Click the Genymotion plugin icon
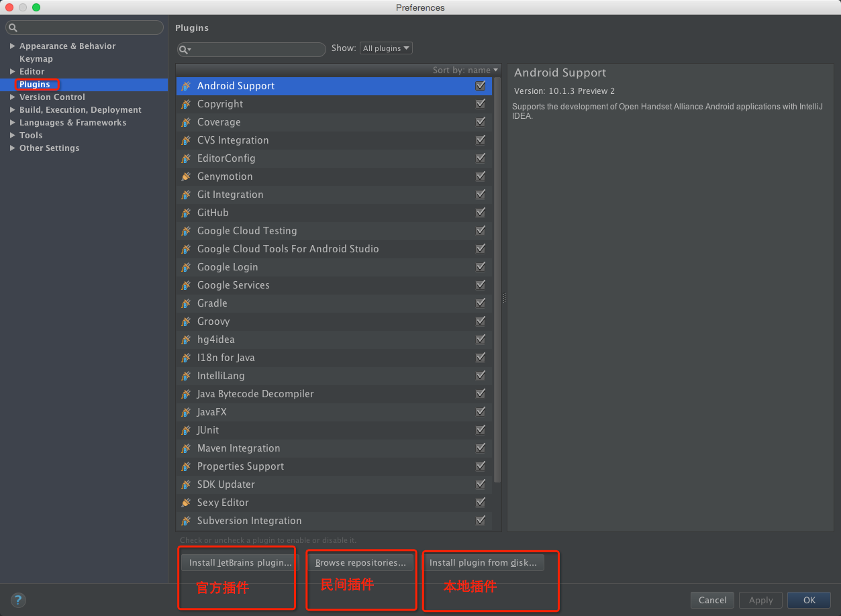The image size is (841, 616). [186, 176]
